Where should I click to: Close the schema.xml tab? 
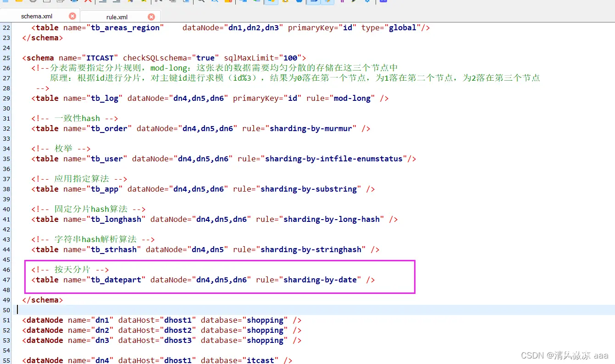pyautogui.click(x=72, y=16)
